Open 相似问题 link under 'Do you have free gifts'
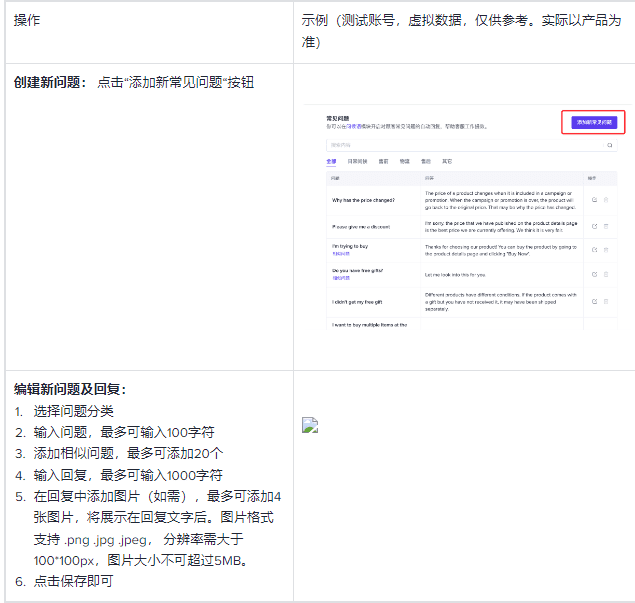This screenshot has height=603, width=635. [341, 278]
